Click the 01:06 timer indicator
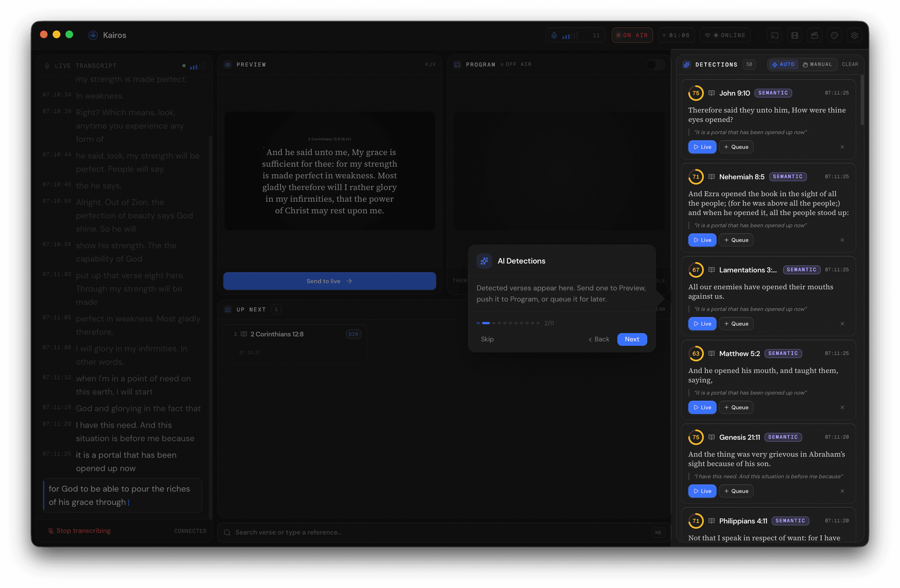 pos(676,35)
